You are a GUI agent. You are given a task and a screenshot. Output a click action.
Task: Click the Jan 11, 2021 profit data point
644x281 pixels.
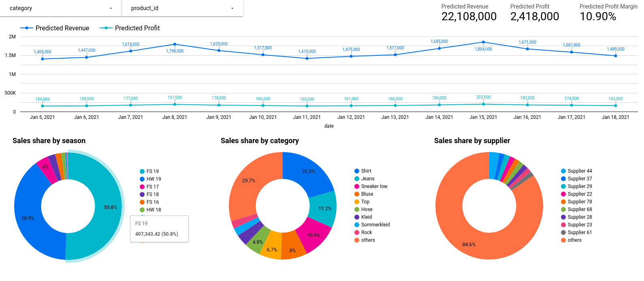click(307, 106)
